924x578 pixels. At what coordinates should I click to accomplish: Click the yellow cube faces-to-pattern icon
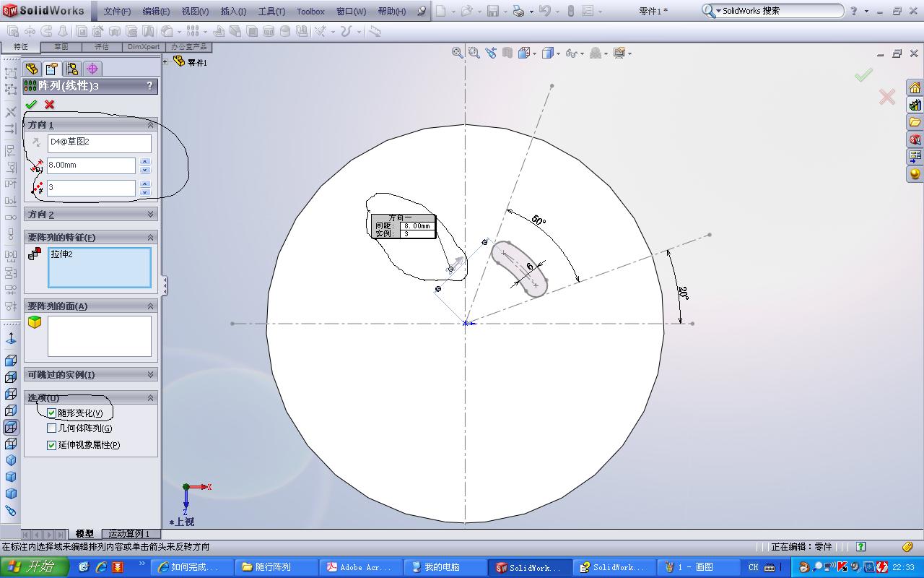(x=35, y=322)
